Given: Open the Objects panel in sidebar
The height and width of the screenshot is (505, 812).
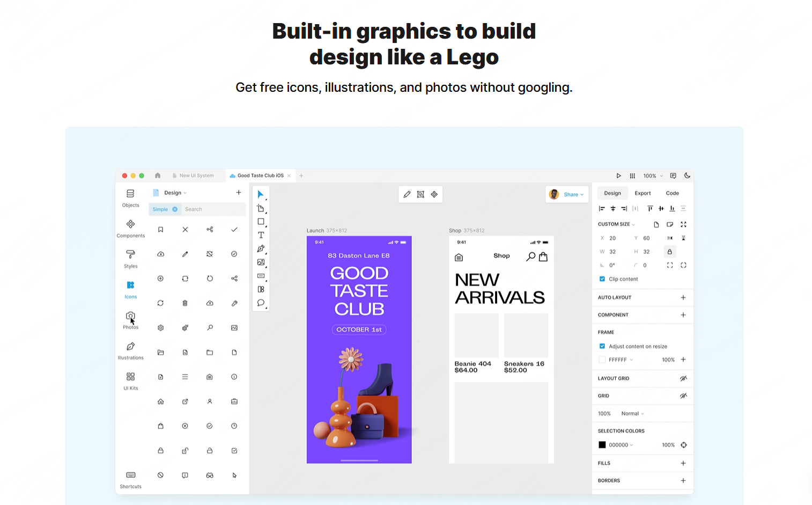Looking at the screenshot, I should click(130, 197).
